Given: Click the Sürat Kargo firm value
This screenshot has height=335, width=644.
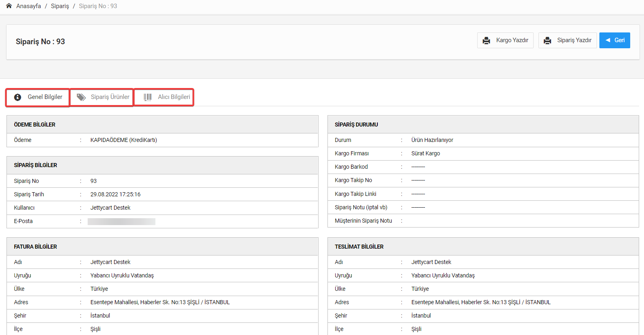Looking at the screenshot, I should click(x=425, y=153).
